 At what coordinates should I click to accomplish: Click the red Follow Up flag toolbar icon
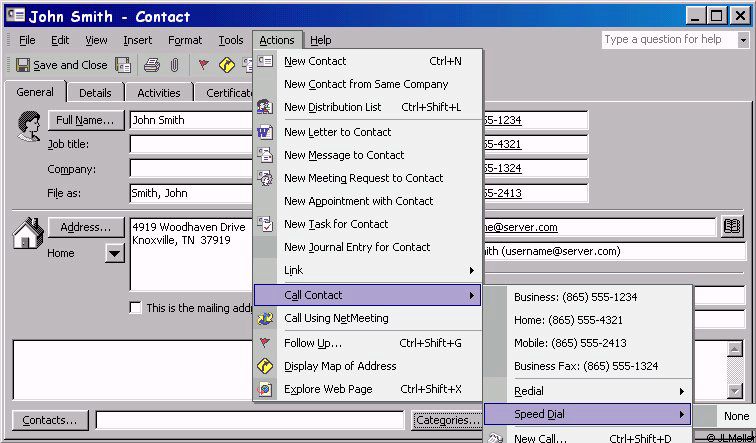204,65
